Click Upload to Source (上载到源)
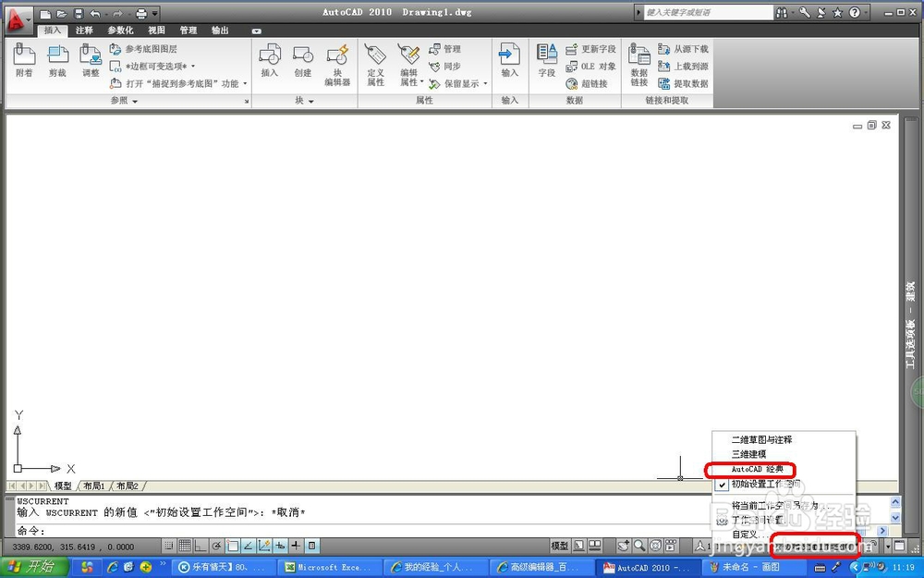The height and width of the screenshot is (578, 924). pos(683,66)
